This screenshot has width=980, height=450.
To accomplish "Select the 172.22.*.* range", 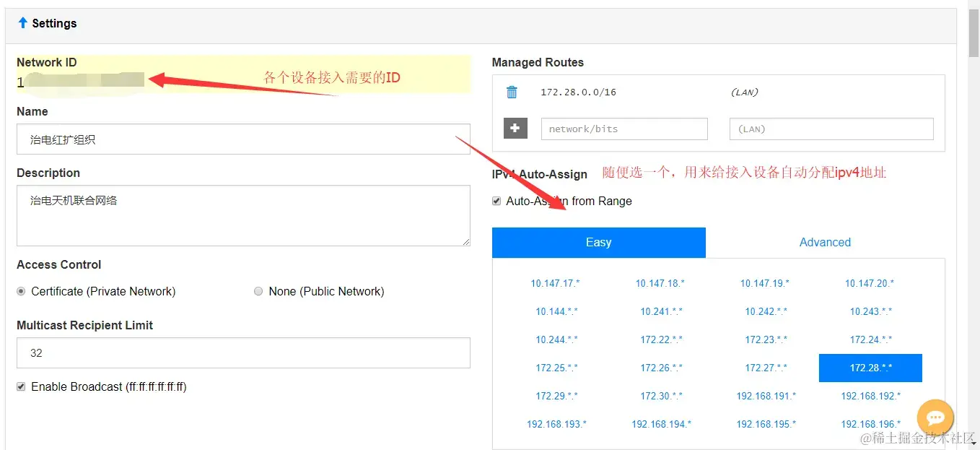I will pyautogui.click(x=661, y=339).
